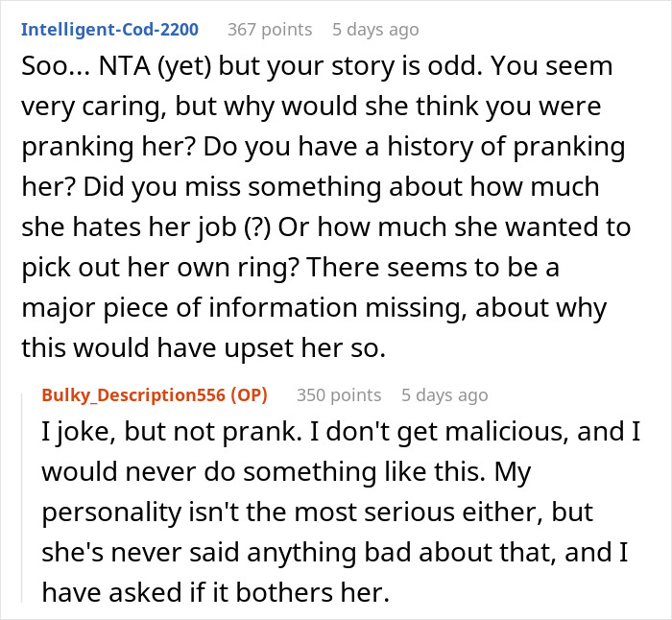Click the 367 points score
Image resolution: width=672 pixels, height=620 pixels.
coord(270,30)
